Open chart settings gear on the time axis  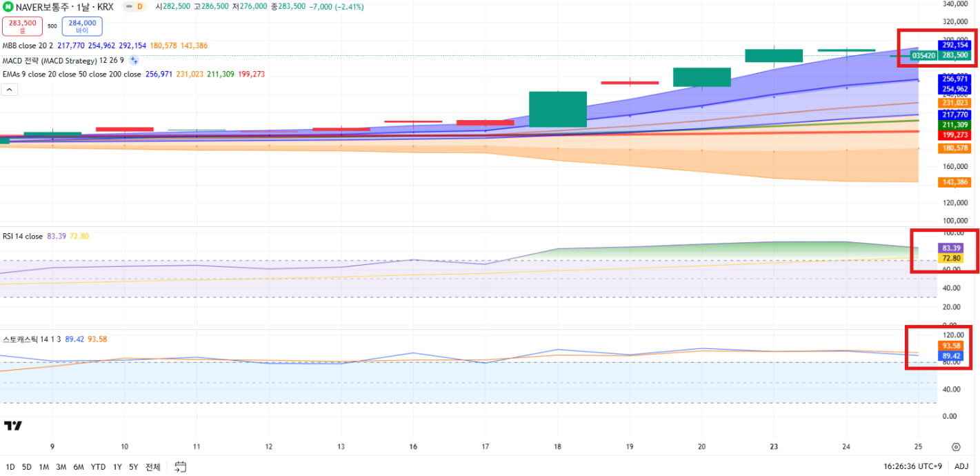[956, 447]
